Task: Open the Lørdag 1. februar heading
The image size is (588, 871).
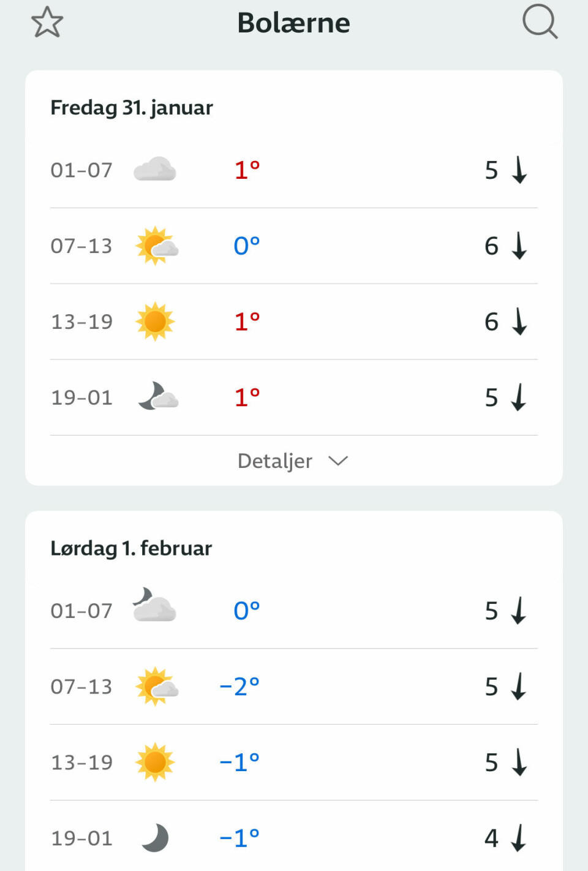Action: click(131, 548)
